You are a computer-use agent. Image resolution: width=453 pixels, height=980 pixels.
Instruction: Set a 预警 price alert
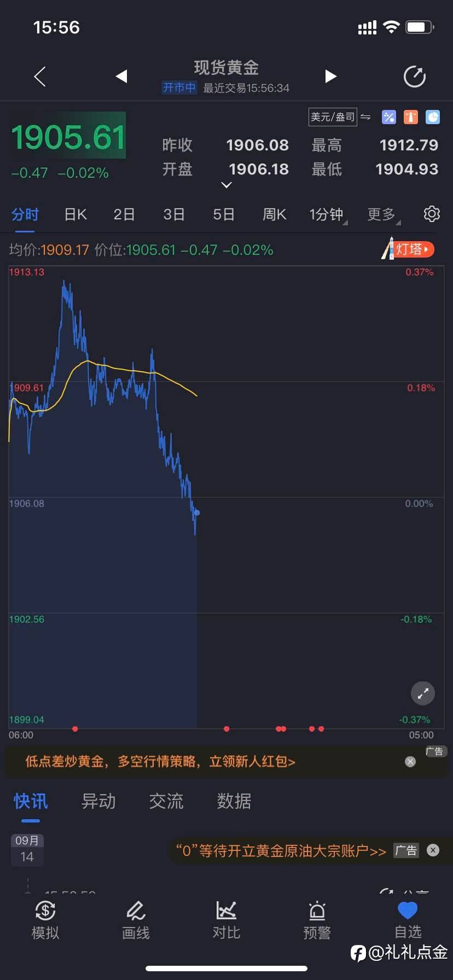(x=317, y=920)
